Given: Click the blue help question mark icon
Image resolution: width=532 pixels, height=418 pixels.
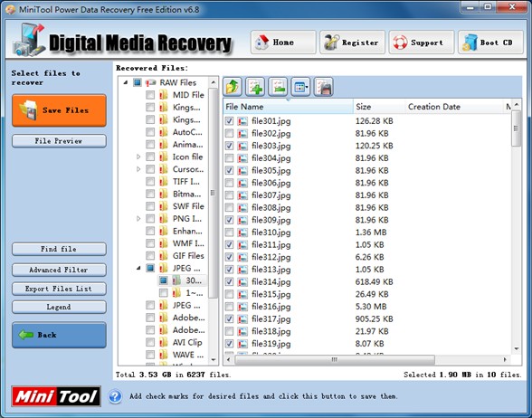Looking at the screenshot, I should [x=116, y=396].
